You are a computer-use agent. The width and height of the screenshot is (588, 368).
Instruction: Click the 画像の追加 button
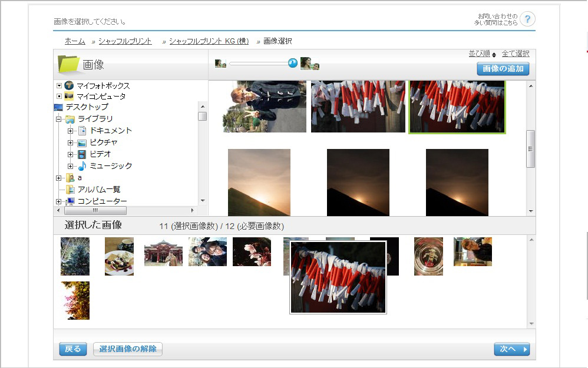(503, 69)
